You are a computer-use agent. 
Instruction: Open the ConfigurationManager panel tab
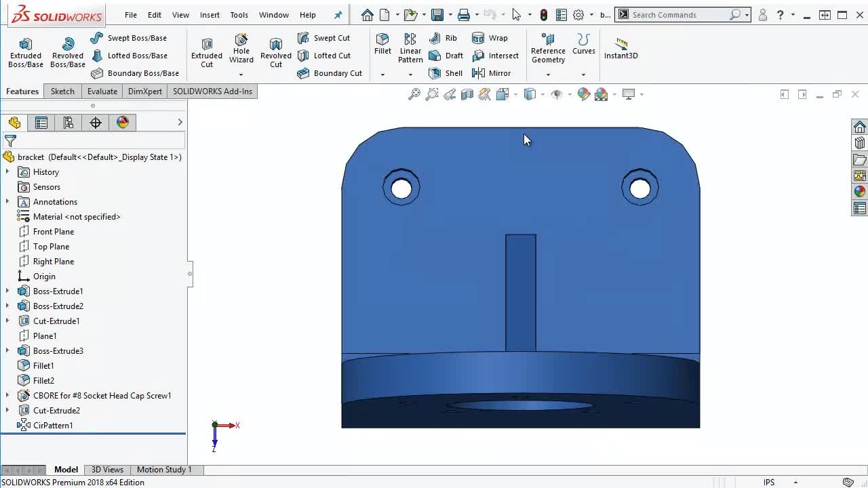click(68, 123)
